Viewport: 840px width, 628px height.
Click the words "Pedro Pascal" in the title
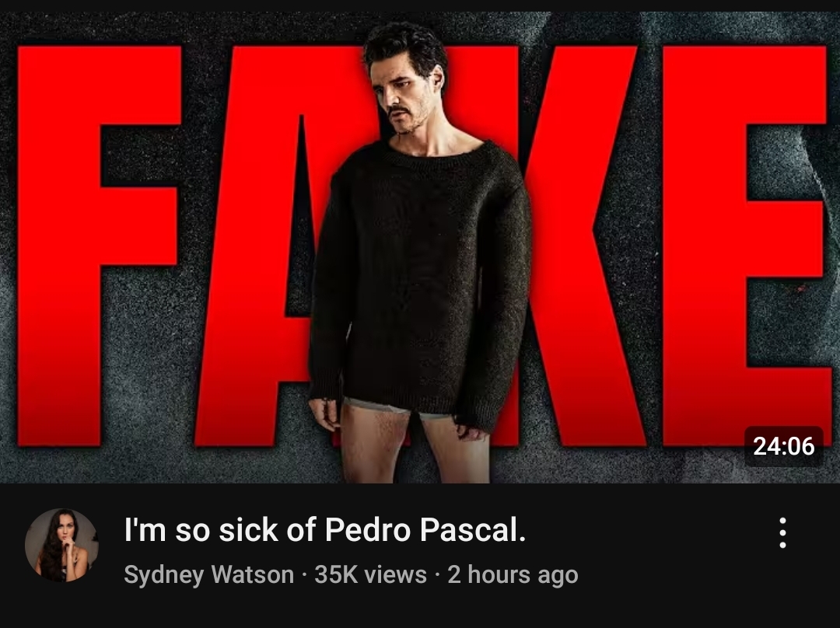coord(425,530)
